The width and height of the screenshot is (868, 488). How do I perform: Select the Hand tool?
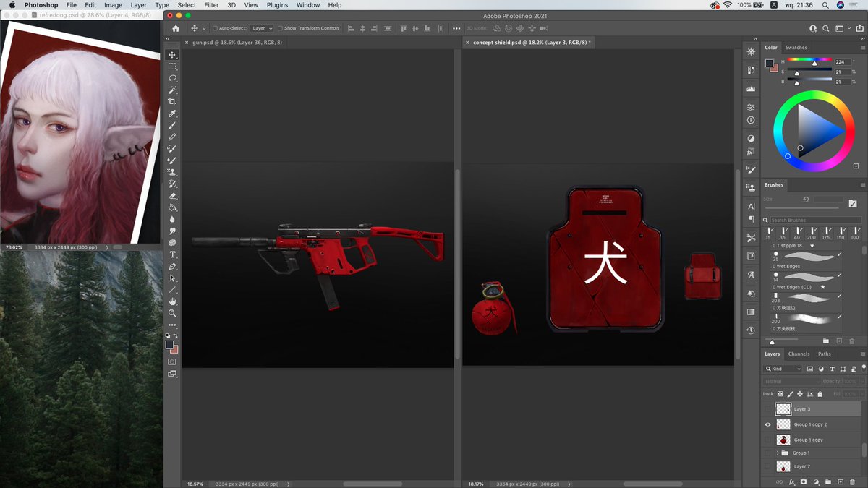pos(172,301)
